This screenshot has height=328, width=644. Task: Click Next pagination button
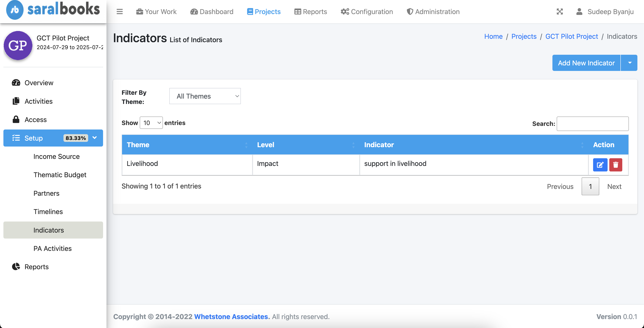(614, 187)
